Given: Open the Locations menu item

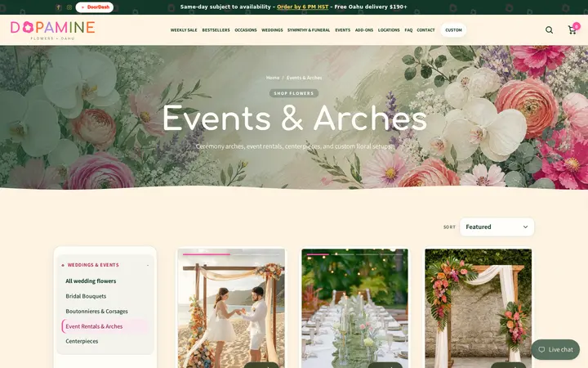Looking at the screenshot, I should (x=389, y=30).
